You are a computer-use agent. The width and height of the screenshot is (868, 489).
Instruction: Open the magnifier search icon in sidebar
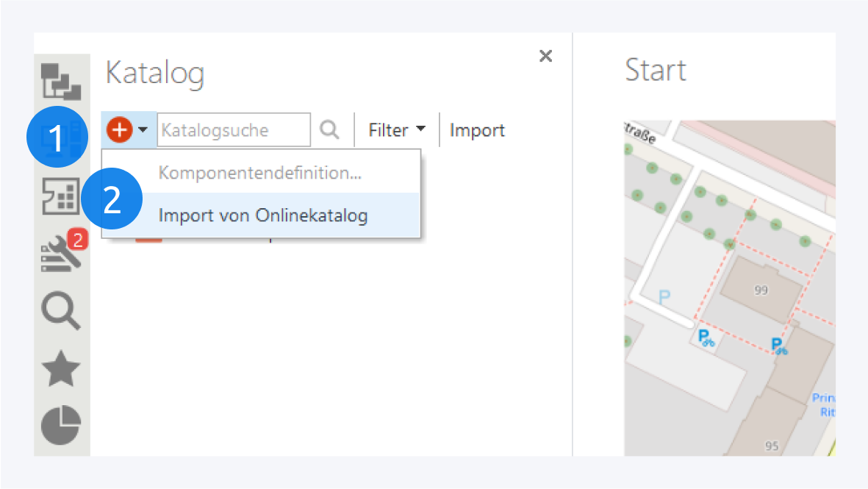[x=61, y=312]
